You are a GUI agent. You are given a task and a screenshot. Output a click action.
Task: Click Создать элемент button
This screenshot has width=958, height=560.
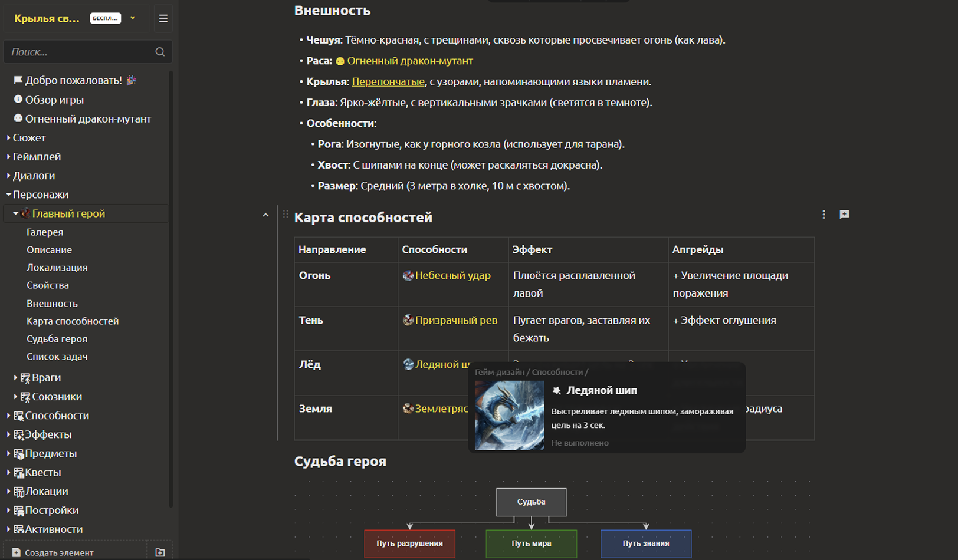point(59,552)
